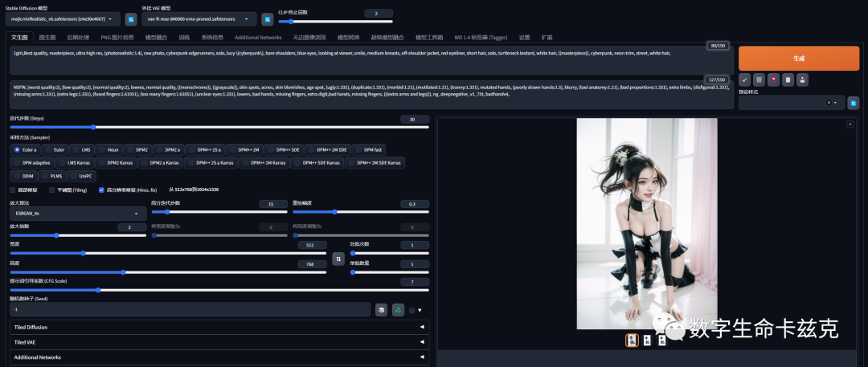
Task: Adjust the hires steps slider
Action: click(219, 212)
